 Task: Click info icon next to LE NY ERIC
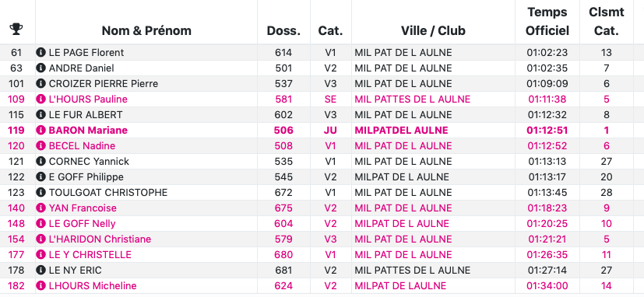pos(40,271)
